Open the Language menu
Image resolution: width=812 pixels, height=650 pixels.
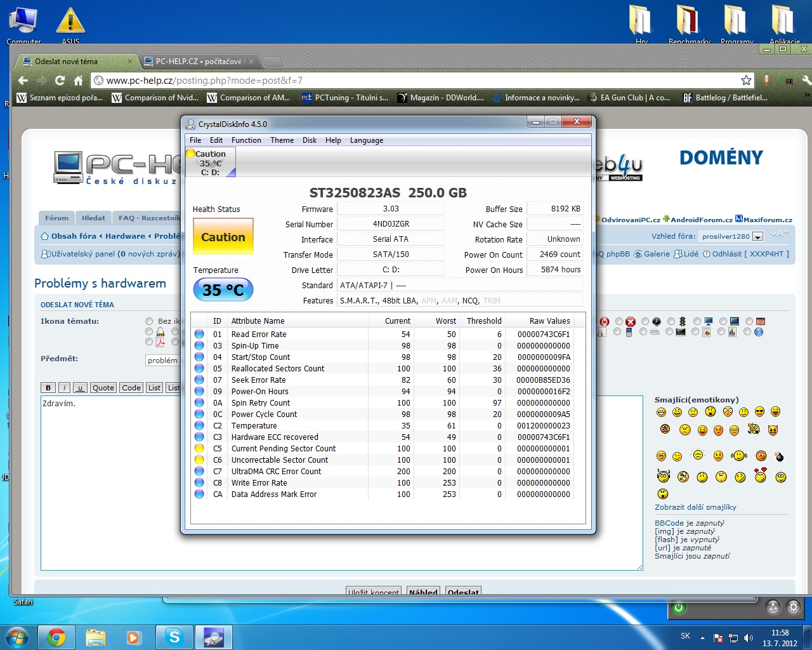point(367,140)
